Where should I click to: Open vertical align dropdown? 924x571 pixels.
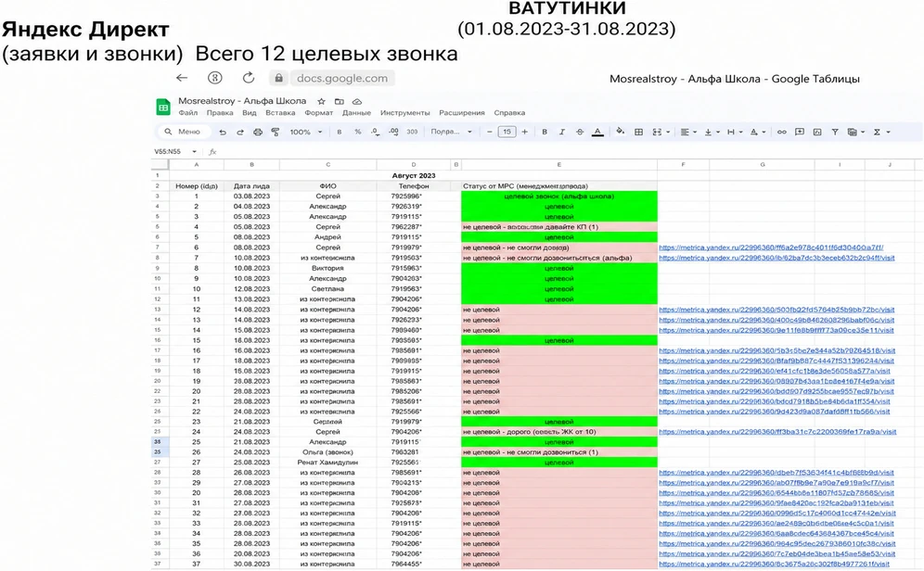click(x=712, y=132)
